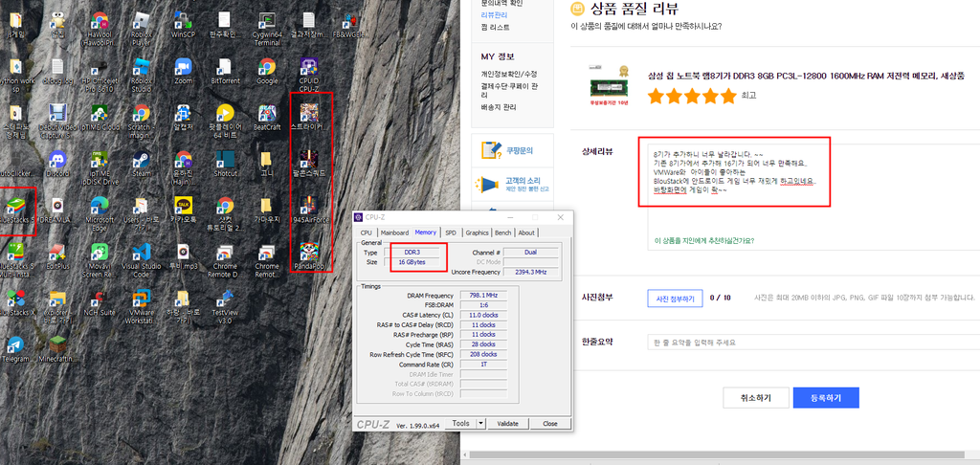Click the Validate button in CPU-Z
The image size is (980, 465).
[507, 423]
